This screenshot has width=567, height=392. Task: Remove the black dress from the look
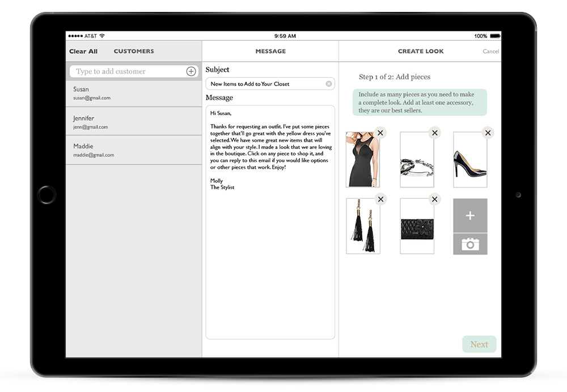380,133
